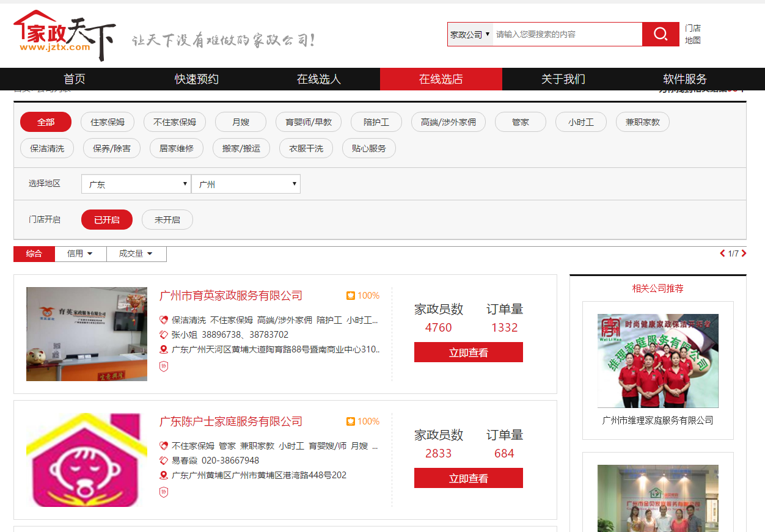Open the 广东 province dropdown
This screenshot has width=765, height=532.
click(x=136, y=184)
